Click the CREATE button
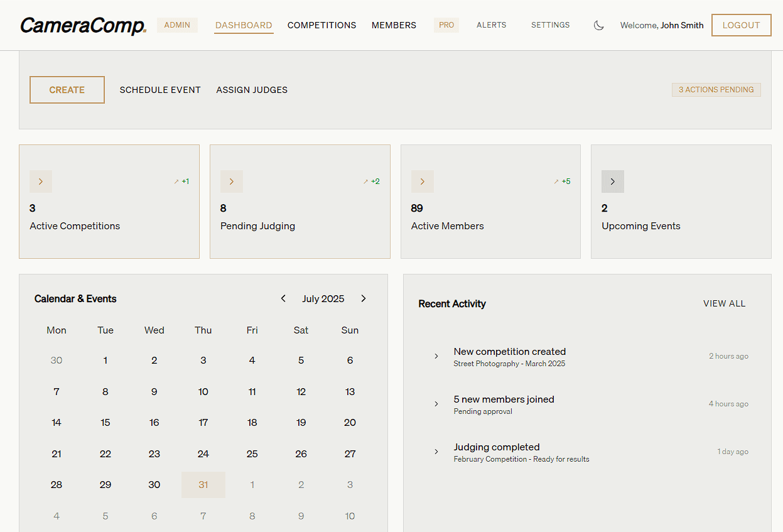 [67, 89]
